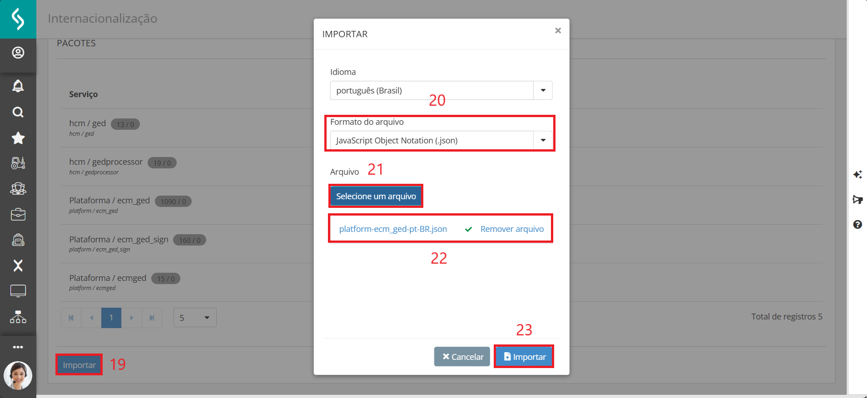Open the search magnifier icon
868x398 pixels.
pyautogui.click(x=18, y=112)
